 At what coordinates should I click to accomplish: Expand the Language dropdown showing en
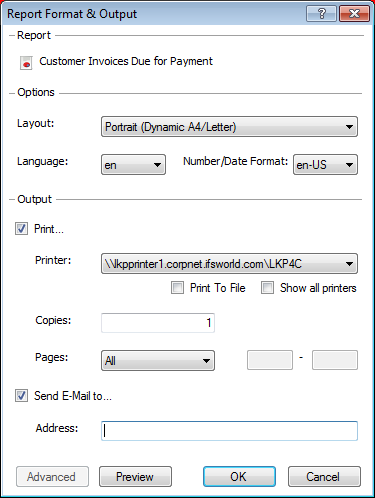pyautogui.click(x=133, y=165)
